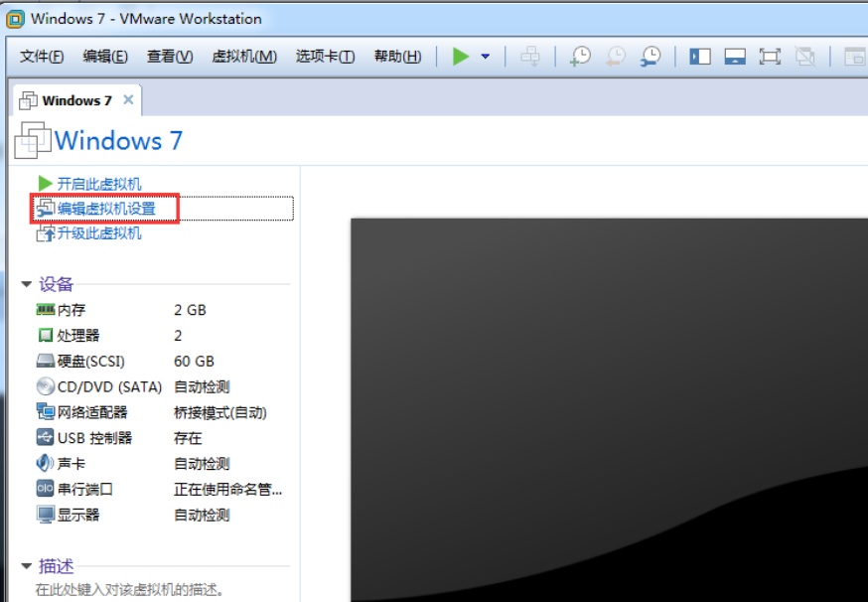Image resolution: width=868 pixels, height=602 pixels.
Task: Click the 硬盘(SCSI) disk icon
Action: (46, 361)
